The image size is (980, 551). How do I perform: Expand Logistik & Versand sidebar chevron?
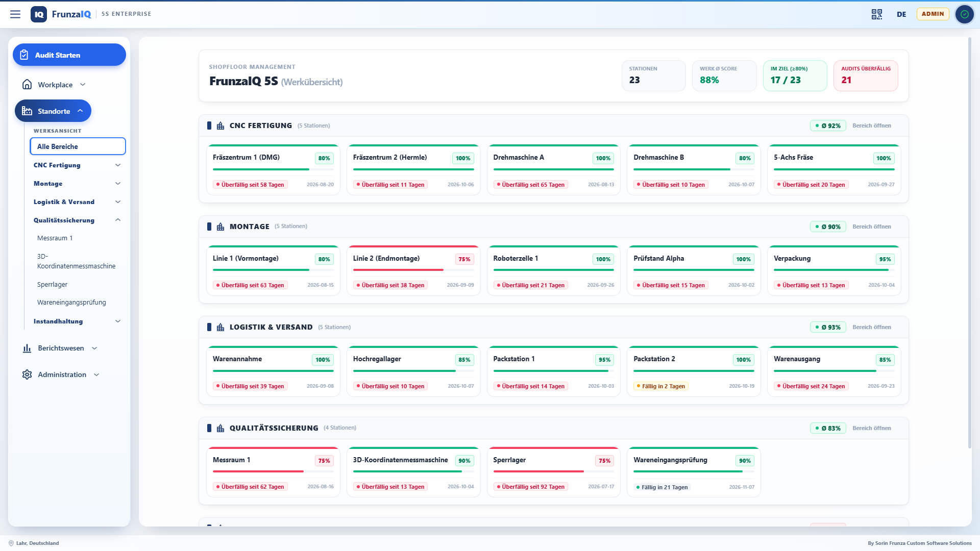118,202
